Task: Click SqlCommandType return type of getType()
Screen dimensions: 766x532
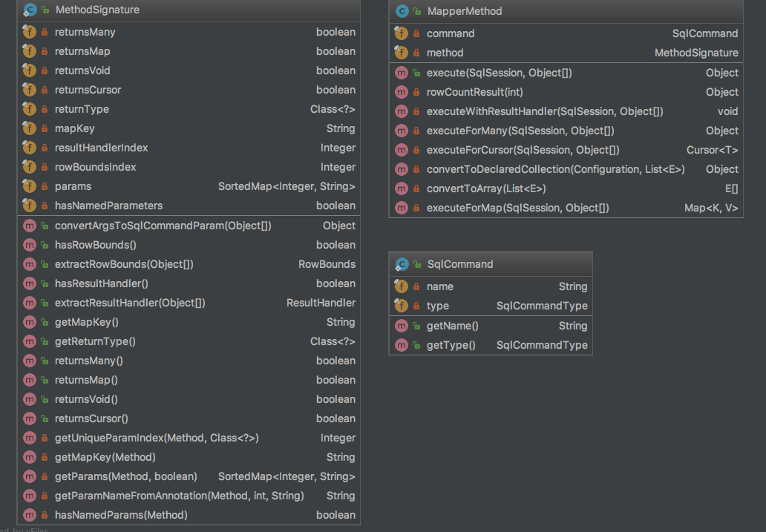Action: tap(542, 345)
